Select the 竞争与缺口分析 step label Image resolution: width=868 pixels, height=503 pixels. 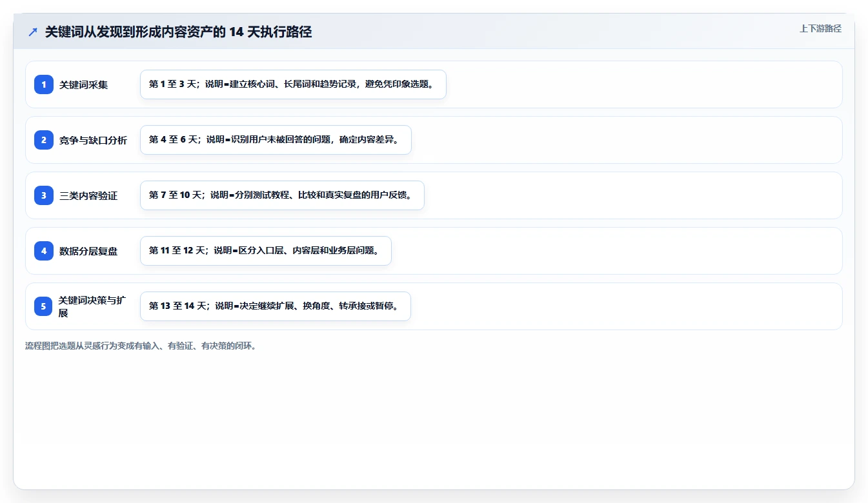pos(94,141)
